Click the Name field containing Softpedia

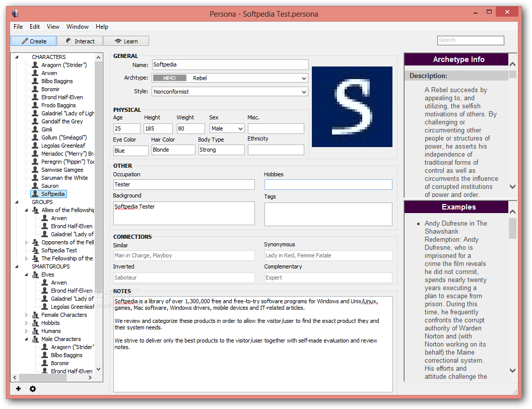click(x=230, y=65)
